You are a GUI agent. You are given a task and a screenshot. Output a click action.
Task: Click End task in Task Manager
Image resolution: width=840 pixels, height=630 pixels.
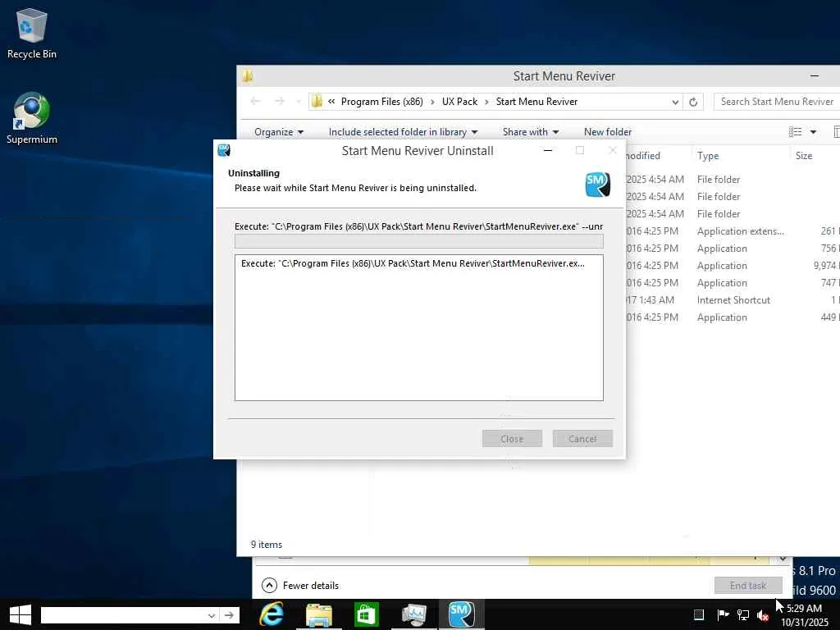point(748,586)
